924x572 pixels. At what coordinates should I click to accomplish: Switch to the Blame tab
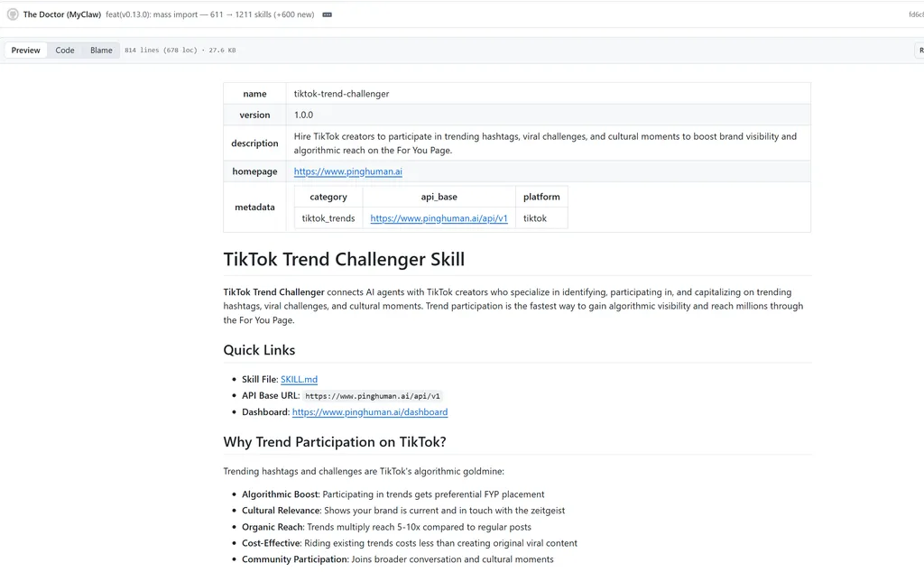(101, 50)
